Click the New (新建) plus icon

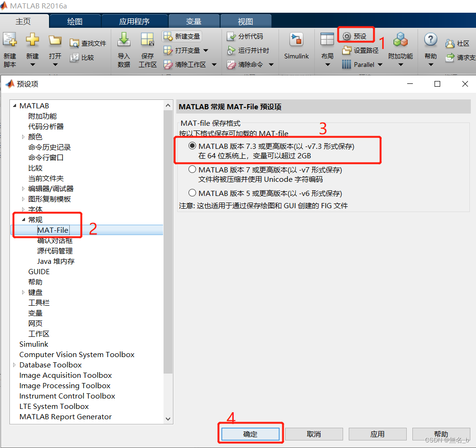coord(32,40)
